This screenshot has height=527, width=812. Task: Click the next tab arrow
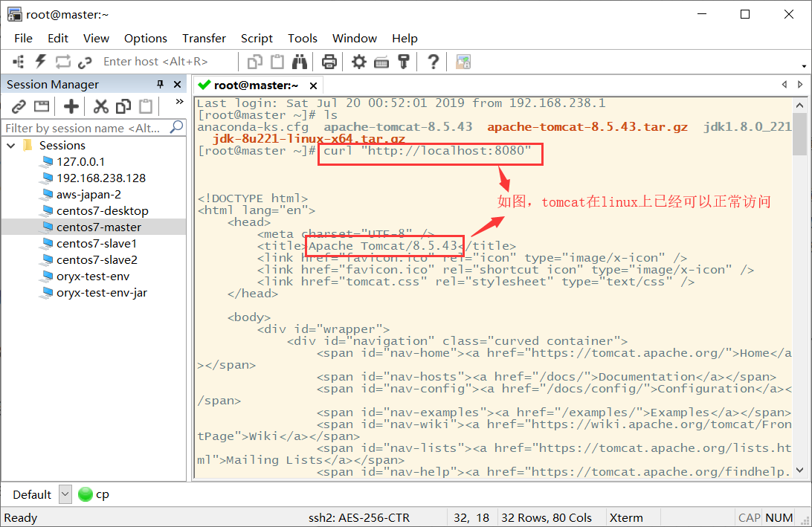(800, 85)
